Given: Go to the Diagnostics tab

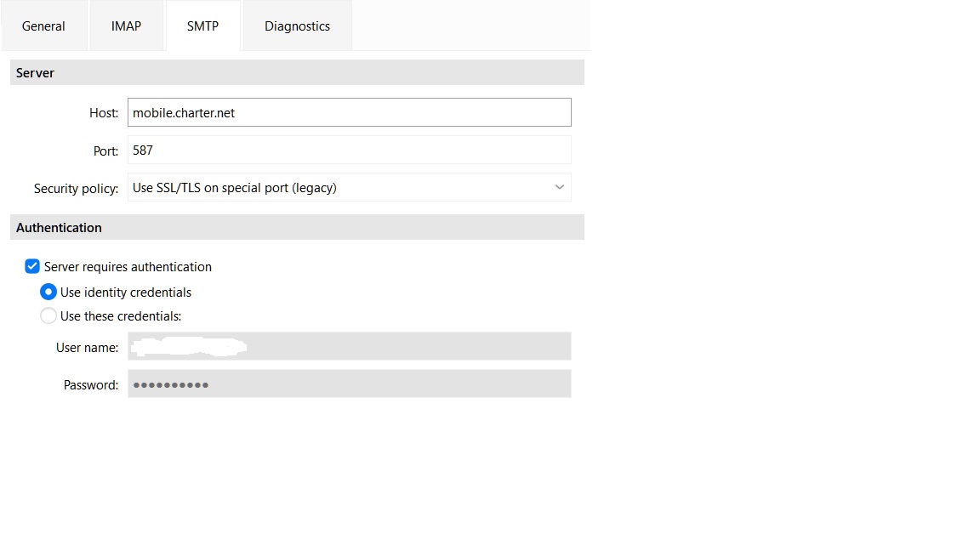Looking at the screenshot, I should coord(297,26).
